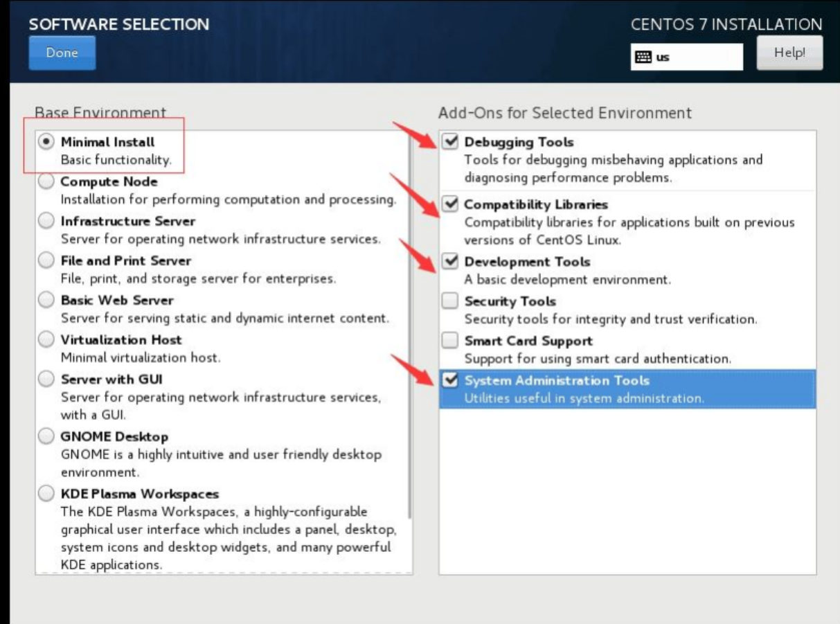Viewport: 840px width, 624px height.
Task: Select the Compute Node radio button
Action: pos(46,181)
